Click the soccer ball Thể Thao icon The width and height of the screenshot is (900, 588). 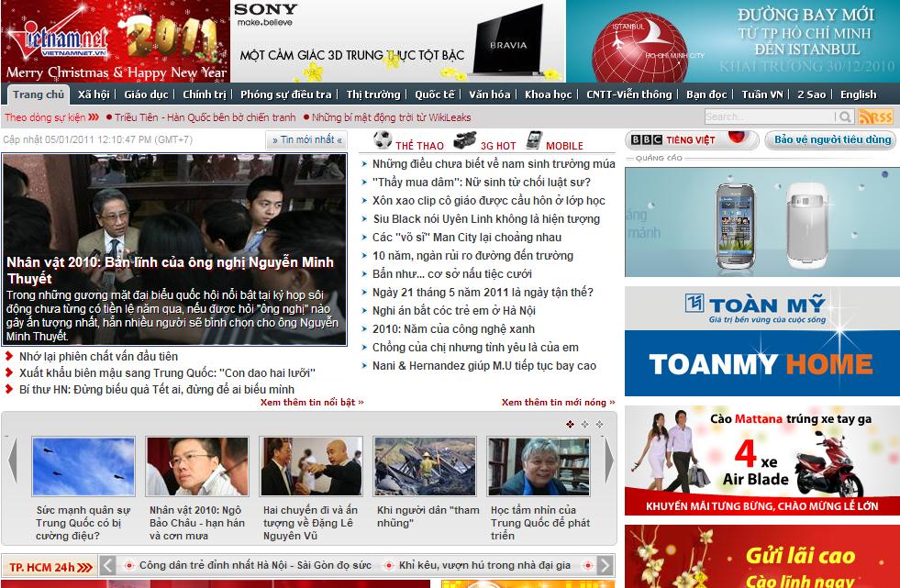(x=383, y=140)
